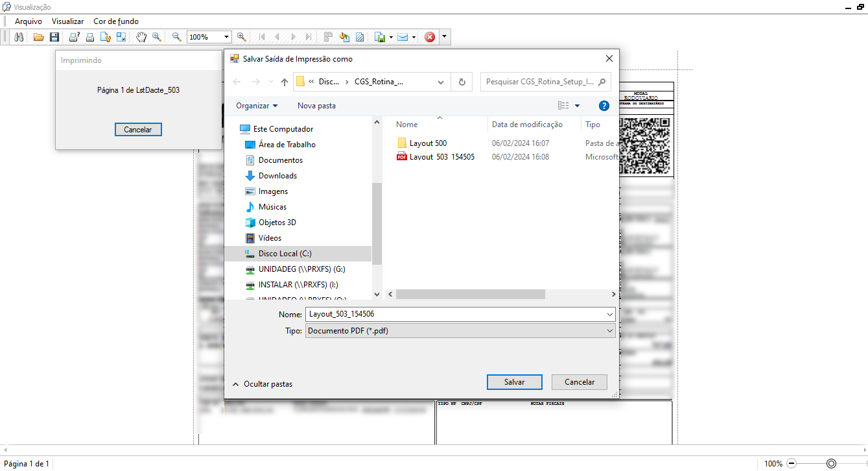868x471 pixels.
Task: Click the quick print printer icon
Action: [90, 37]
